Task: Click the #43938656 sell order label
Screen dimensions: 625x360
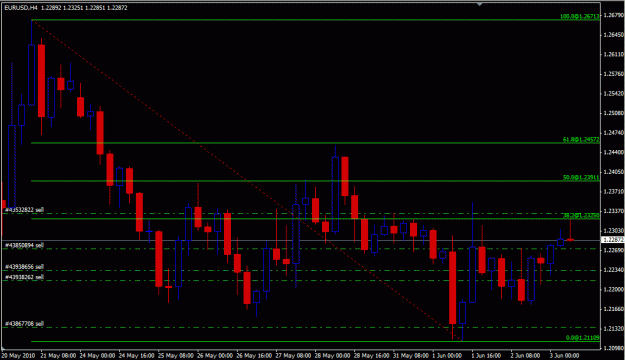Action: click(x=24, y=267)
